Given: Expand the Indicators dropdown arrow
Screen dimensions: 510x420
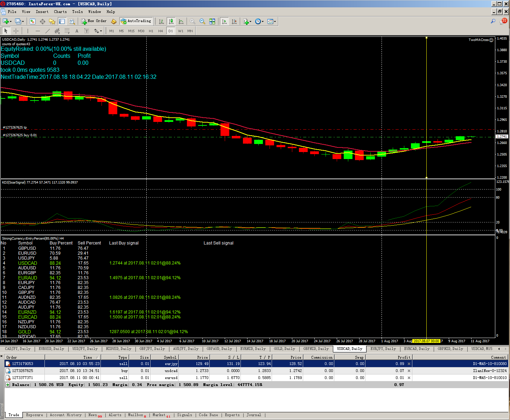Looking at the screenshot, I should click(x=251, y=22).
